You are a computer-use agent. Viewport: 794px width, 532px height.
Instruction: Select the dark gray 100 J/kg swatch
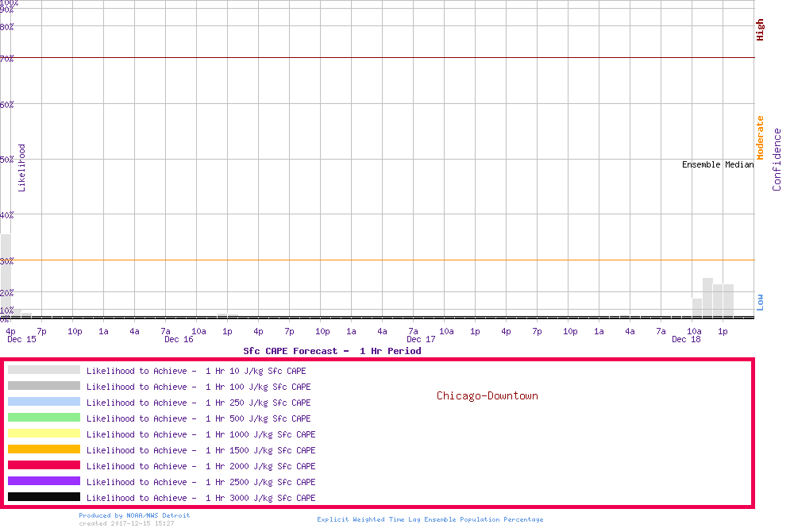click(44, 386)
